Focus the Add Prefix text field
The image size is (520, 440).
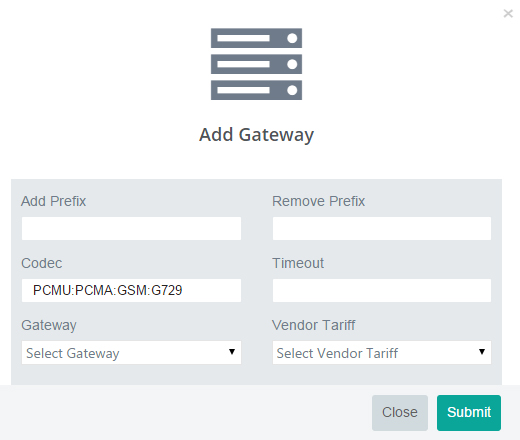tap(131, 229)
